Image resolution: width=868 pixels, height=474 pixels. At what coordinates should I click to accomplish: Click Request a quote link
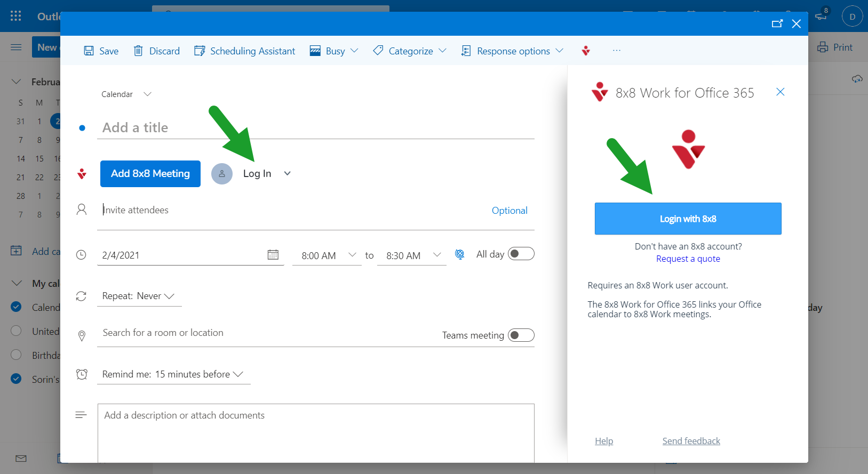688,259
